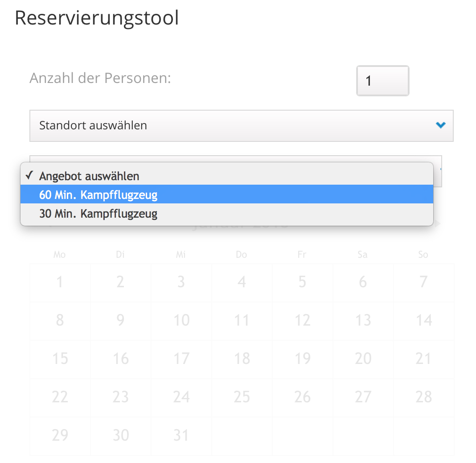Advance to the next calendar month arrow
476x463 pixels.
pyautogui.click(x=437, y=223)
